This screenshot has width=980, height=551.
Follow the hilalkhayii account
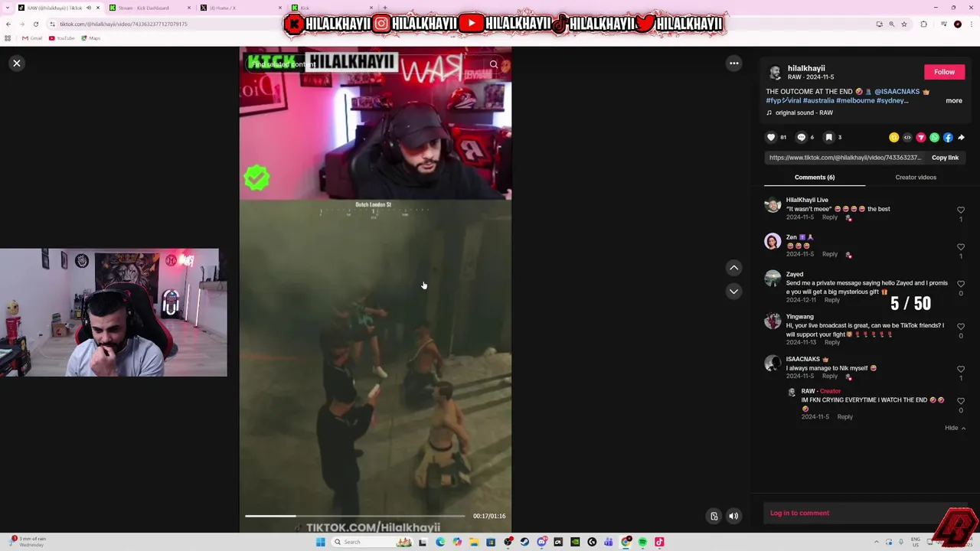click(x=944, y=72)
